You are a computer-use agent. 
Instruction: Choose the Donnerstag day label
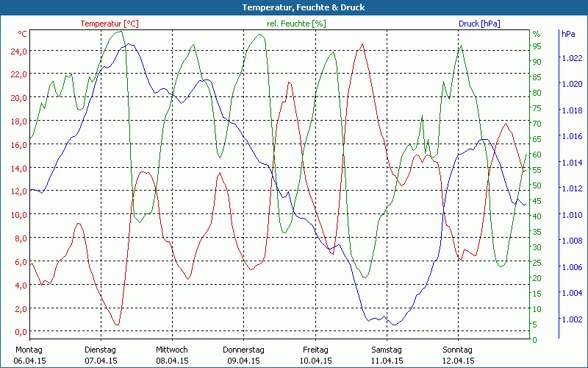point(243,350)
